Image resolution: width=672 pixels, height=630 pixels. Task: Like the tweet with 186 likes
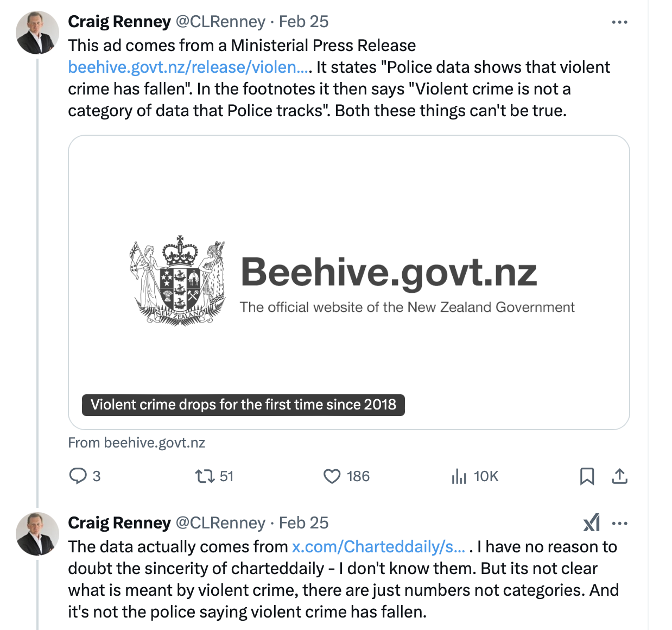(x=332, y=476)
